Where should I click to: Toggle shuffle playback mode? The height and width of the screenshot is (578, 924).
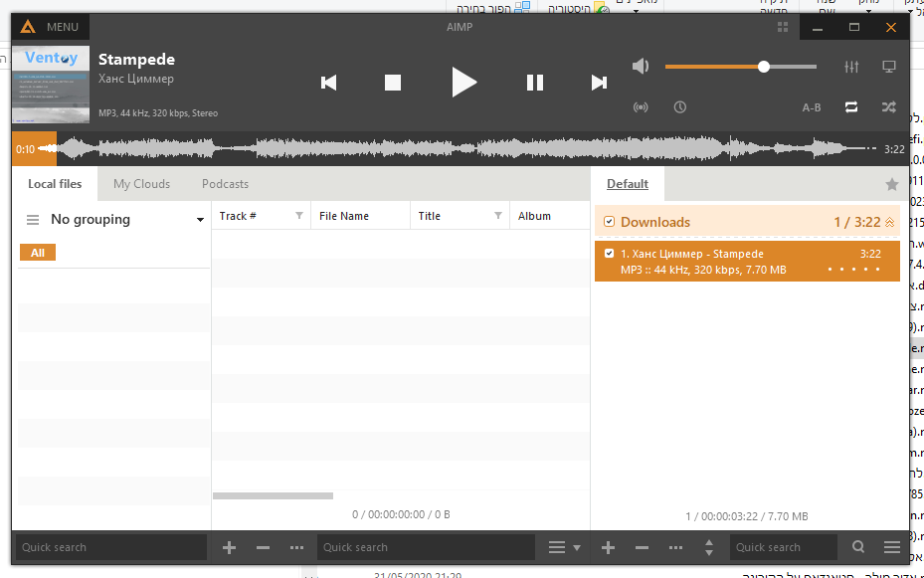point(888,107)
